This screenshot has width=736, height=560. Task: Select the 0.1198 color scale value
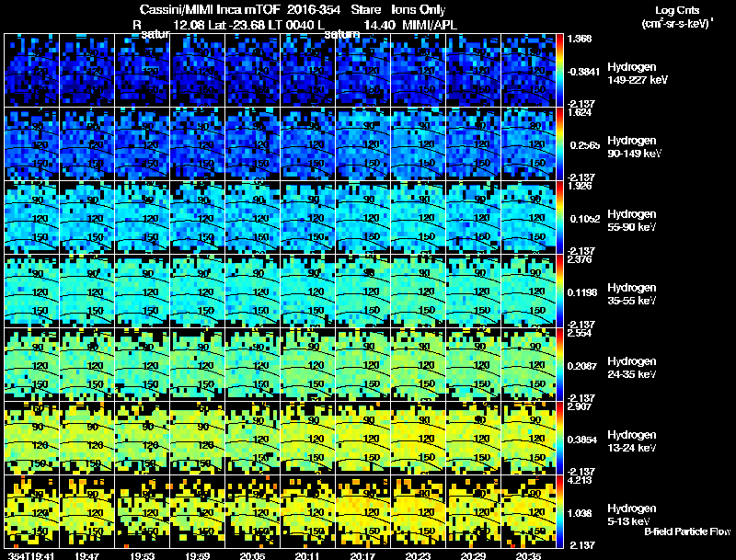pyautogui.click(x=582, y=292)
